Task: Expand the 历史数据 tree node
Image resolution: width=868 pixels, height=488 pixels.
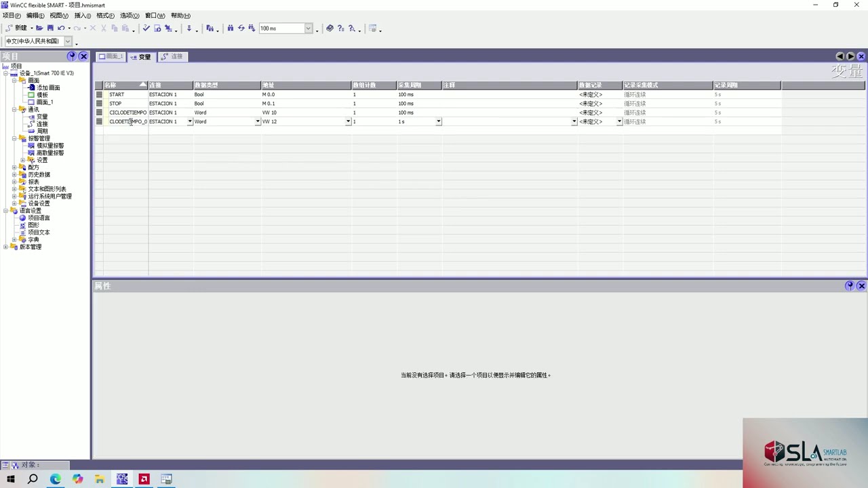Action: pos(14,175)
